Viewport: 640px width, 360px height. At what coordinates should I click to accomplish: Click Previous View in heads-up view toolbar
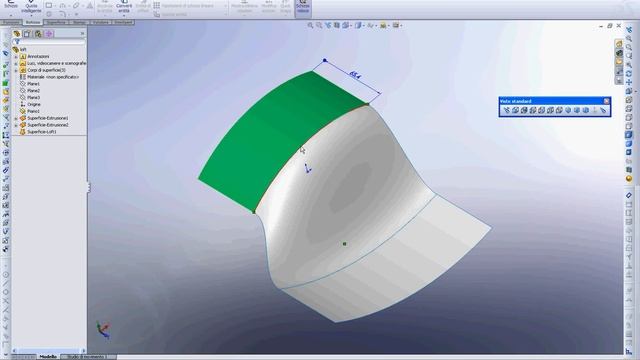point(328,25)
